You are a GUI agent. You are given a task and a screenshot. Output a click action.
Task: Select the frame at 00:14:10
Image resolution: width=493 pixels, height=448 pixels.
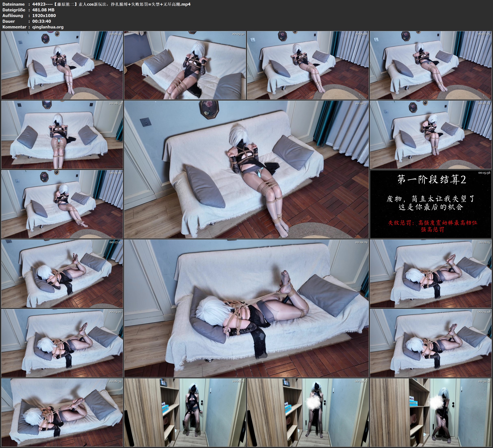[62, 204]
